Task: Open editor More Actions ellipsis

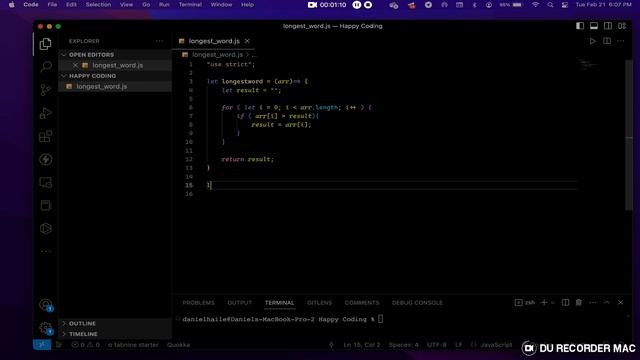Action: coord(621,41)
